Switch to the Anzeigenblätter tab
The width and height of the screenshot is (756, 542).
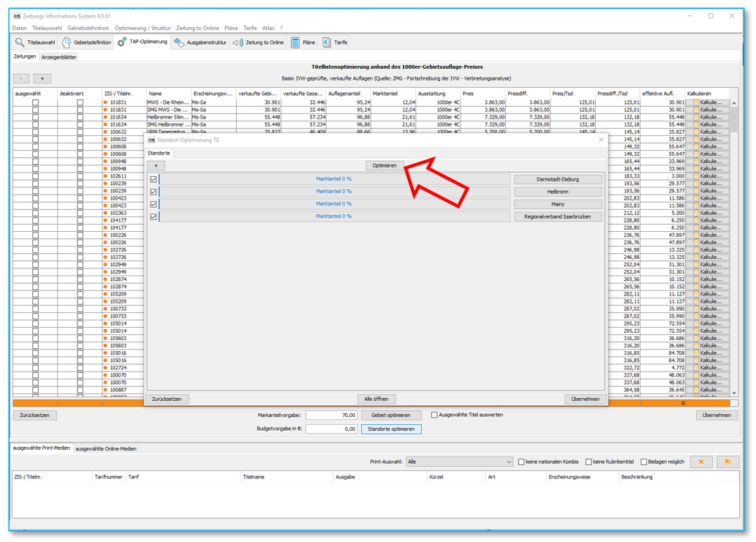click(x=58, y=57)
